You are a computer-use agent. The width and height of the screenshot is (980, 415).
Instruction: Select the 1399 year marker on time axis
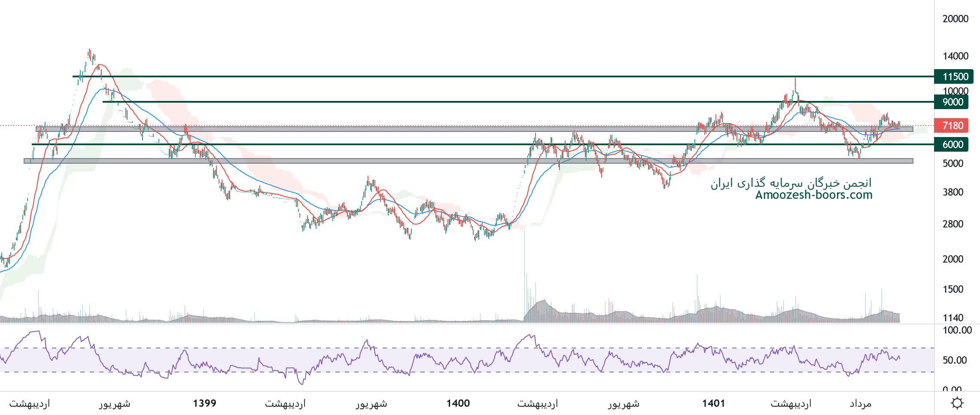204,403
